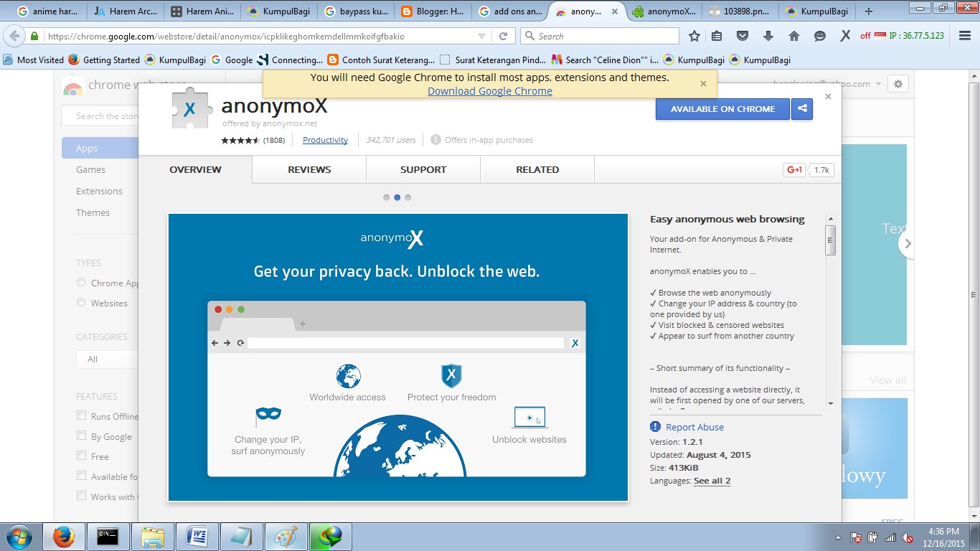Open the bookmarks list icon in toolbar
980x551 pixels.
[x=717, y=36]
